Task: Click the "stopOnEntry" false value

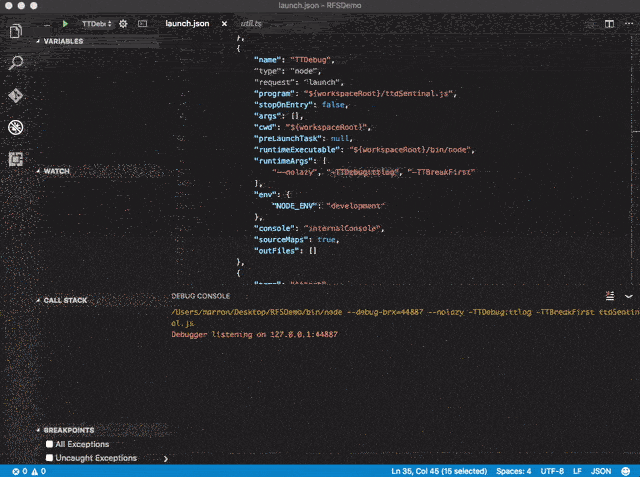Action: click(333, 105)
